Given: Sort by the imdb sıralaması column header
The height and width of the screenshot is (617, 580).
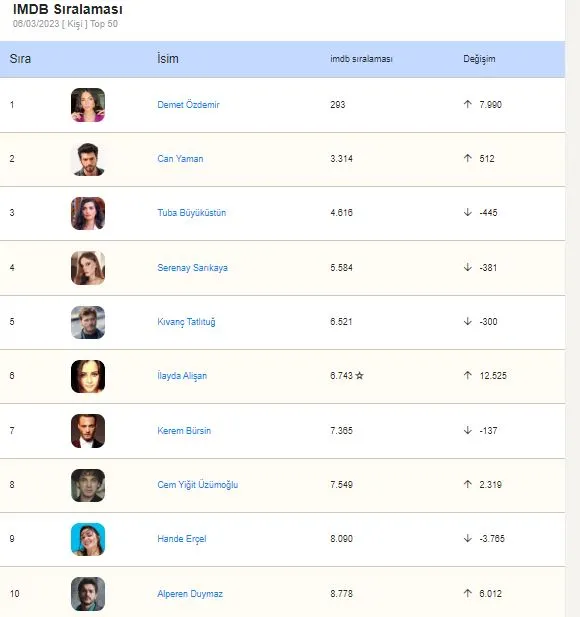Looking at the screenshot, I should (x=361, y=59).
